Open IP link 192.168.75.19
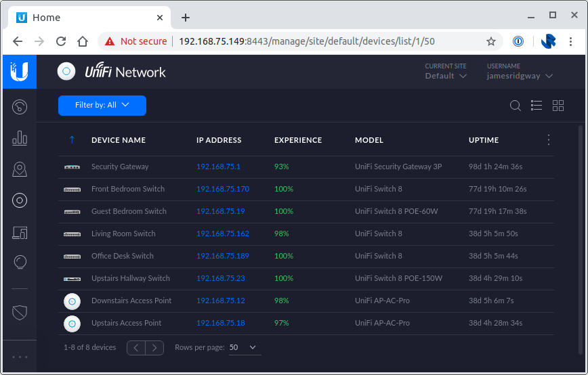 click(x=221, y=211)
